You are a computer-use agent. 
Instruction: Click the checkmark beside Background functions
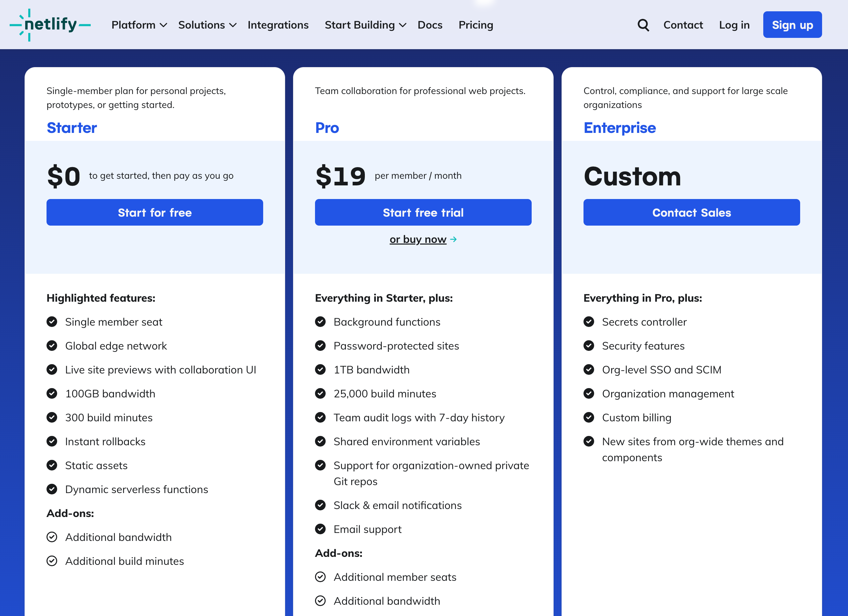click(x=320, y=322)
